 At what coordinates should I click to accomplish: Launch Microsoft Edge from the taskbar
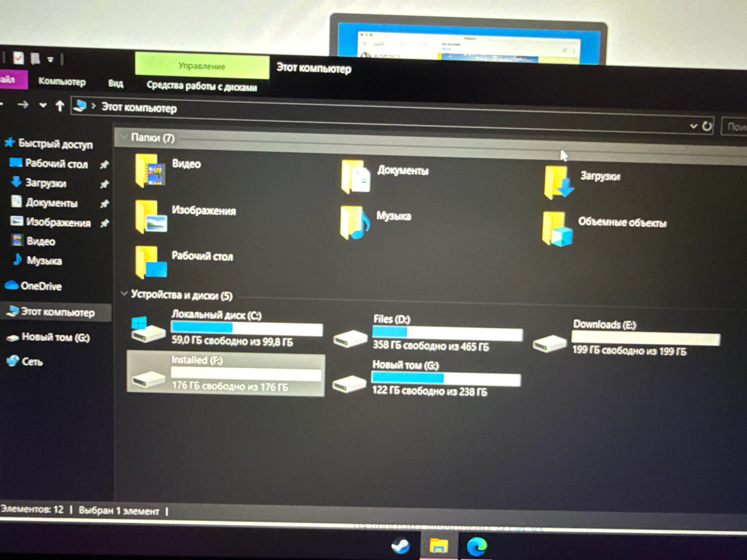click(477, 546)
